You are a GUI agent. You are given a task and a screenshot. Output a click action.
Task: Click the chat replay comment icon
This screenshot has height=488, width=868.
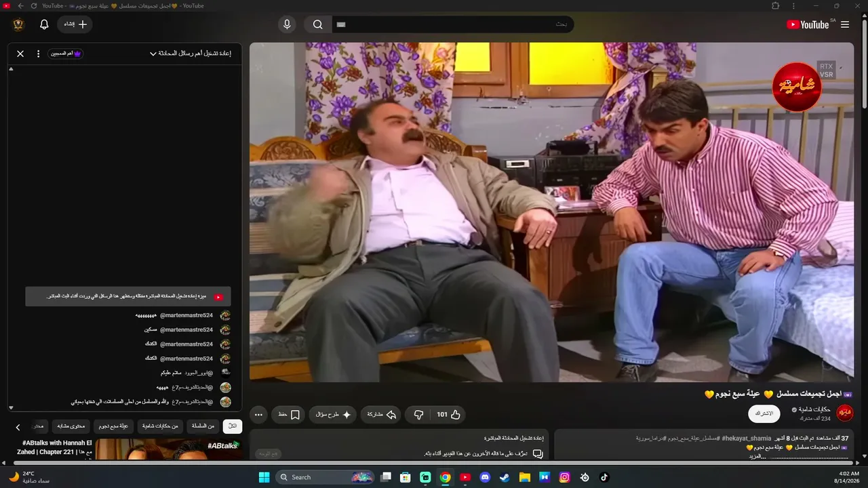click(x=538, y=453)
